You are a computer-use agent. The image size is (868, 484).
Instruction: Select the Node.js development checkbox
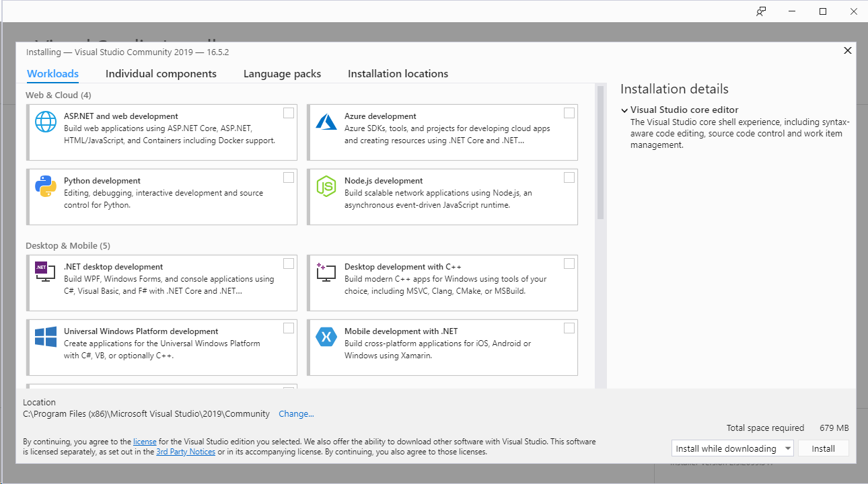[569, 177]
